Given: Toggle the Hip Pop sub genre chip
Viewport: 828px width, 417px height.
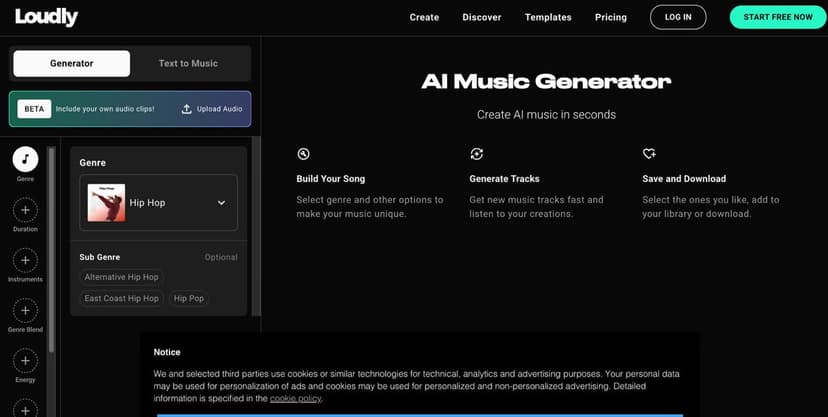Looking at the screenshot, I should [189, 298].
